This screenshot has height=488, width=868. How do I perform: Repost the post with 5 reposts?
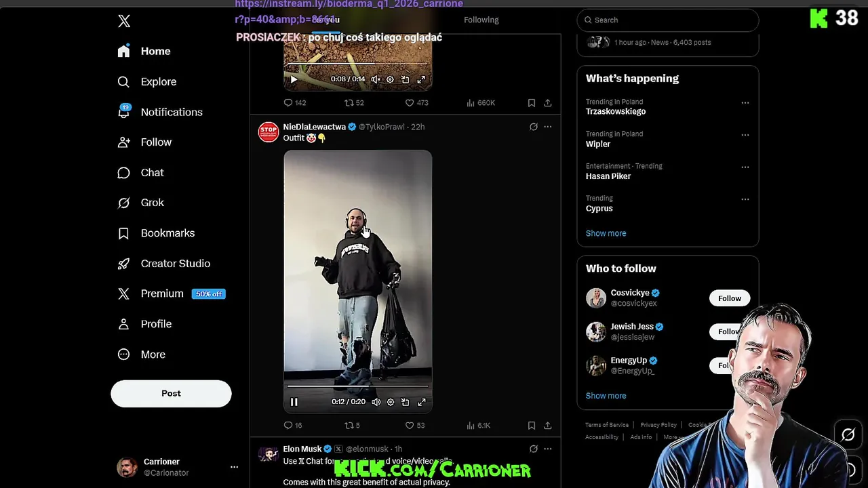click(353, 426)
